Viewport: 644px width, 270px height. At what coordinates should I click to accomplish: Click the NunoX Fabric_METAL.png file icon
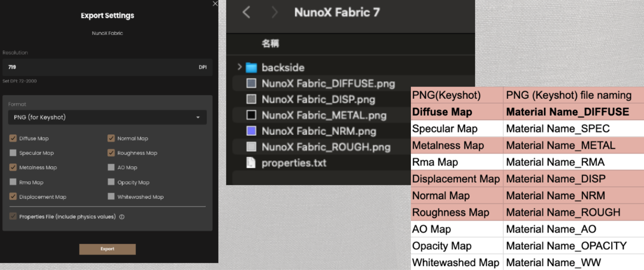[x=251, y=115]
